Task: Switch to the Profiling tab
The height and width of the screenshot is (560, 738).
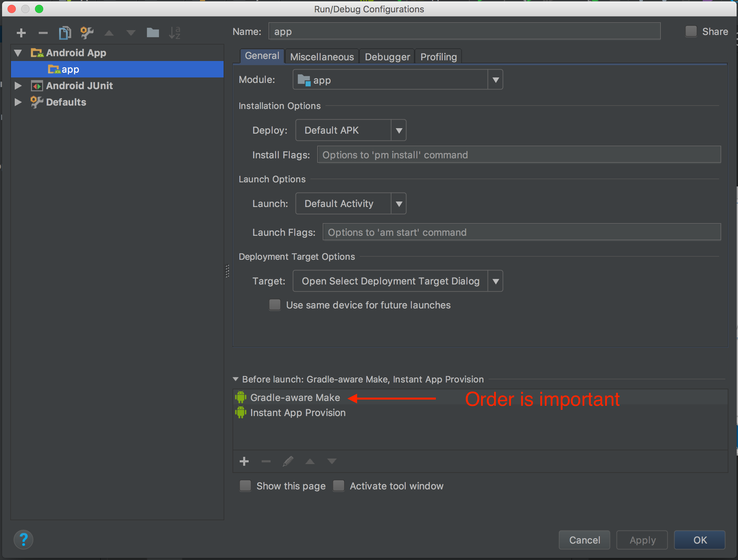Action: point(439,57)
